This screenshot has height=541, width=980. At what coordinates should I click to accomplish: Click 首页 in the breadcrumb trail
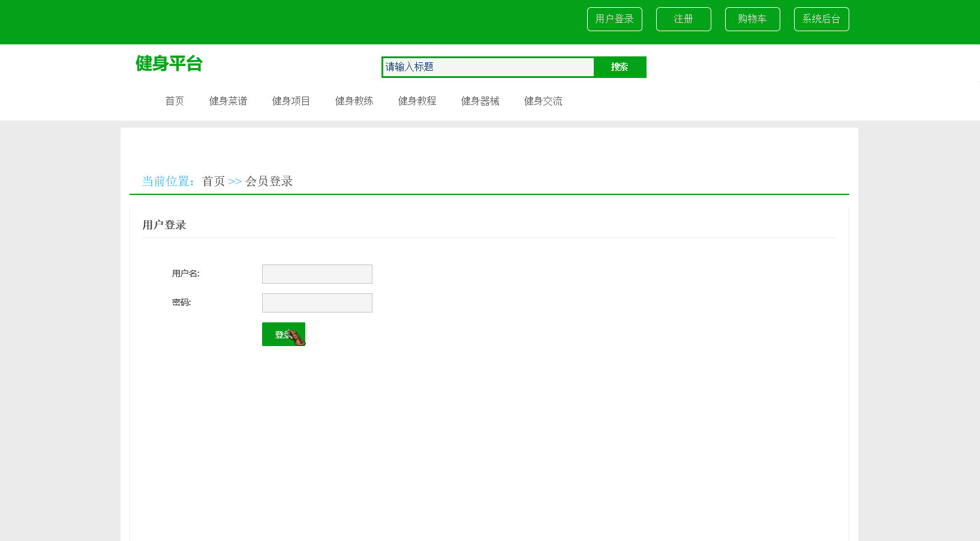point(214,181)
